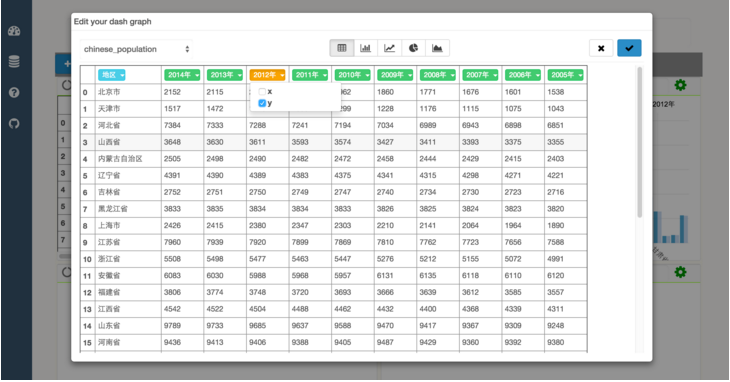730x382 pixels.
Task: Open the database icon in sidebar
Action: tap(14, 61)
